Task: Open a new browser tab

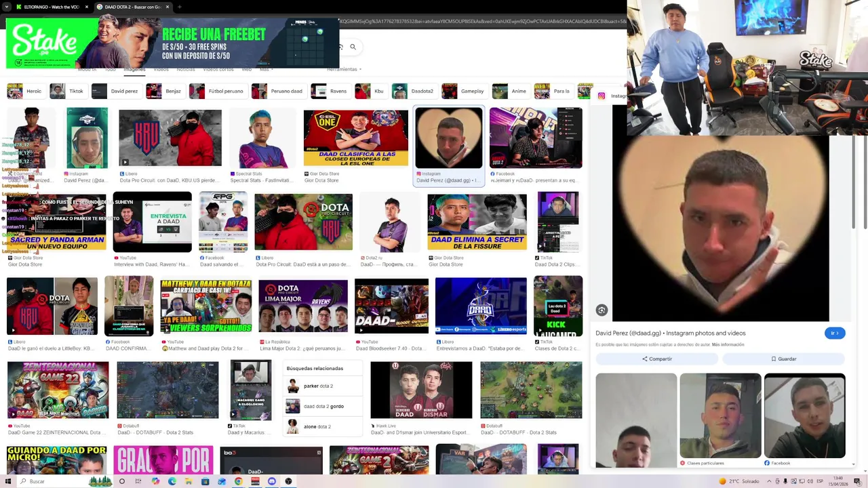Action: tap(180, 7)
